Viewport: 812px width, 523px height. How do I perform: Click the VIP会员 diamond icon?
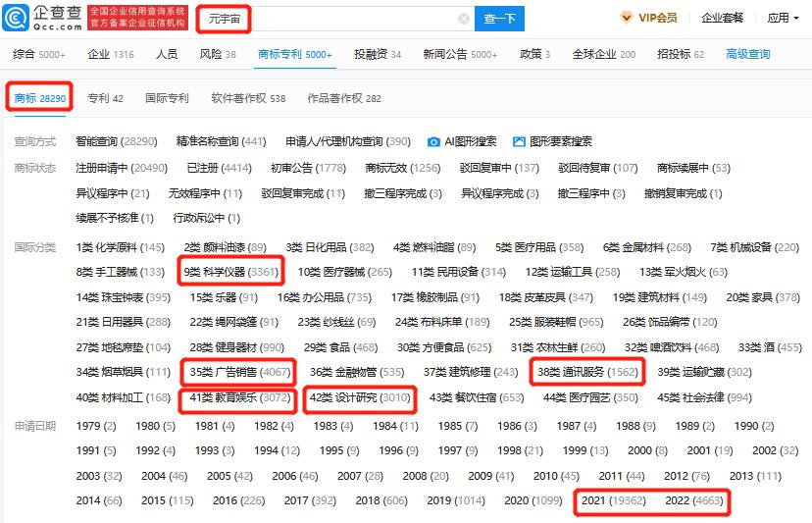pos(627,18)
